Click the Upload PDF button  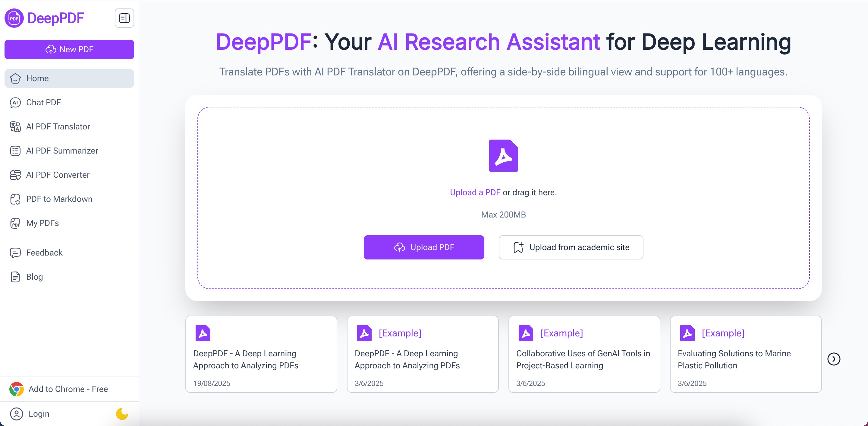423,247
